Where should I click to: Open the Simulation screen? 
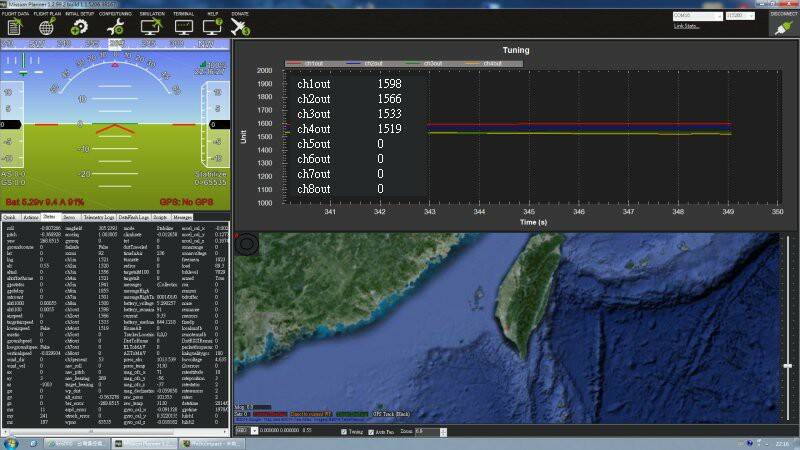(151, 25)
